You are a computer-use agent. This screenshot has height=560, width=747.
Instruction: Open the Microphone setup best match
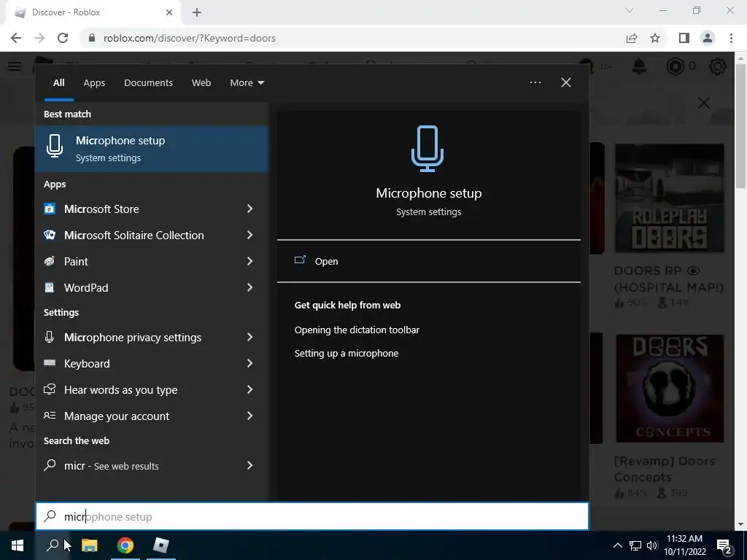click(152, 149)
